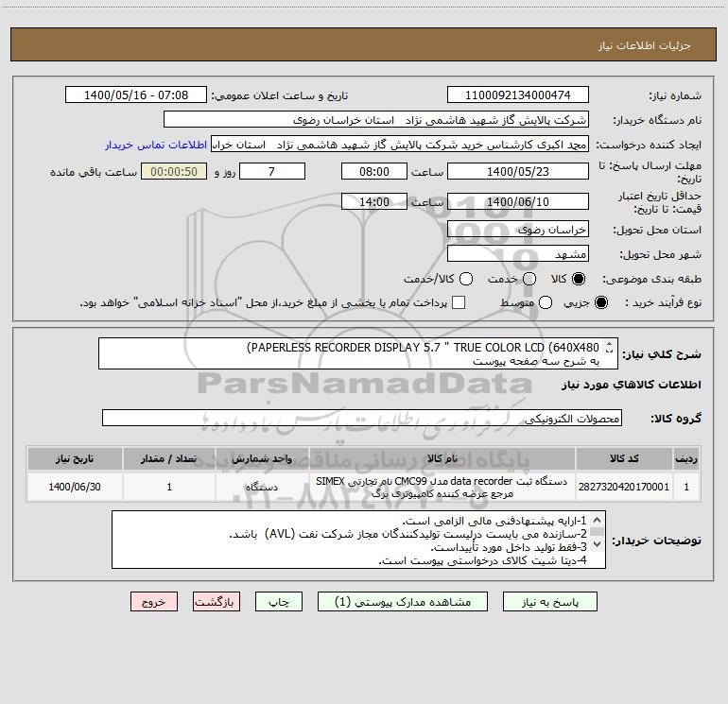Click the پاسخ به نیاز button

549,602
